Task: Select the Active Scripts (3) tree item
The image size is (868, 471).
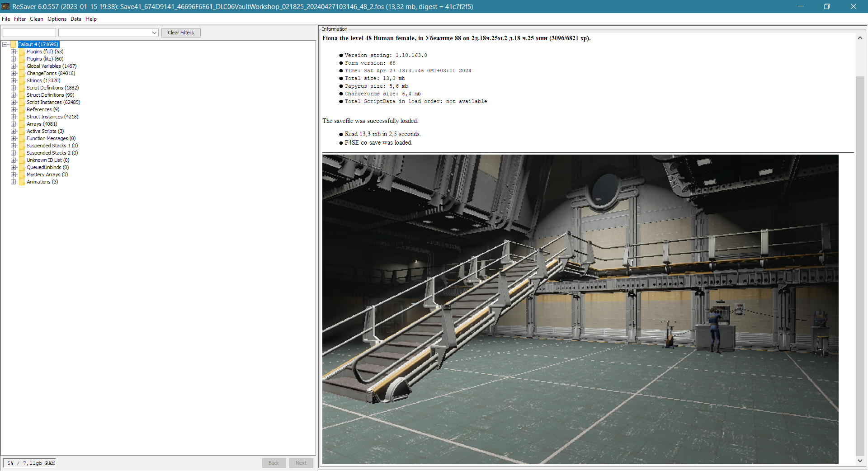Action: pyautogui.click(x=45, y=131)
